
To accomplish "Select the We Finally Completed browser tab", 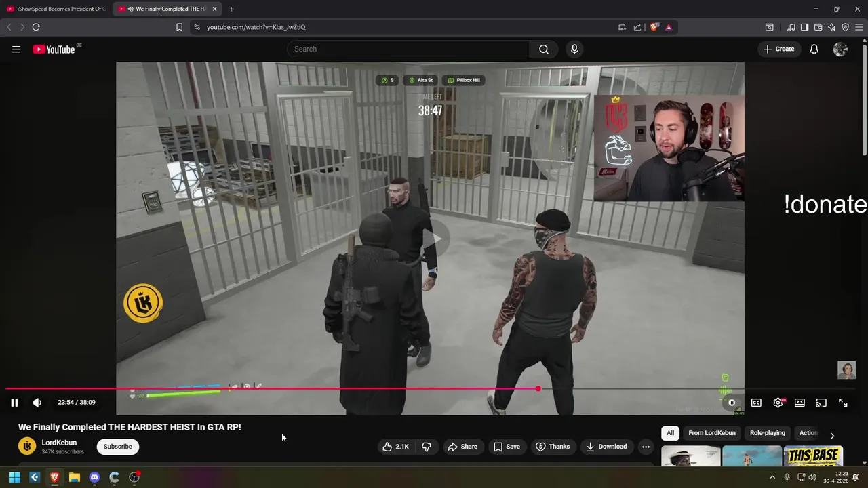I will pyautogui.click(x=167, y=9).
